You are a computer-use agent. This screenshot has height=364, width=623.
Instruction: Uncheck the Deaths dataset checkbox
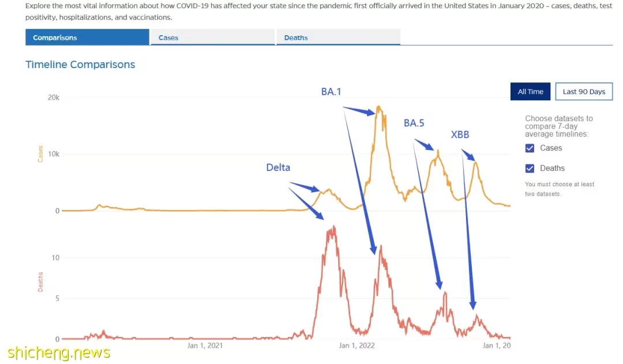(530, 168)
